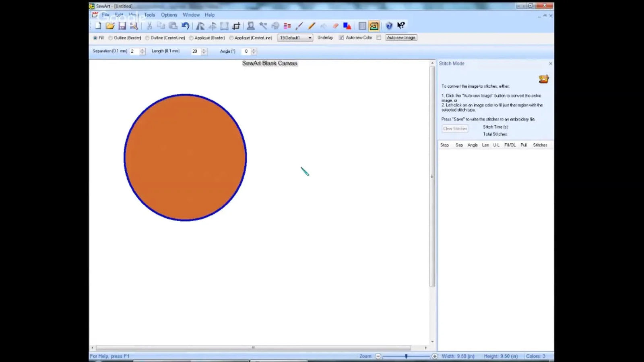Select the Outline (Border) radio button
Viewport: 644px width, 362px height.
(x=110, y=38)
